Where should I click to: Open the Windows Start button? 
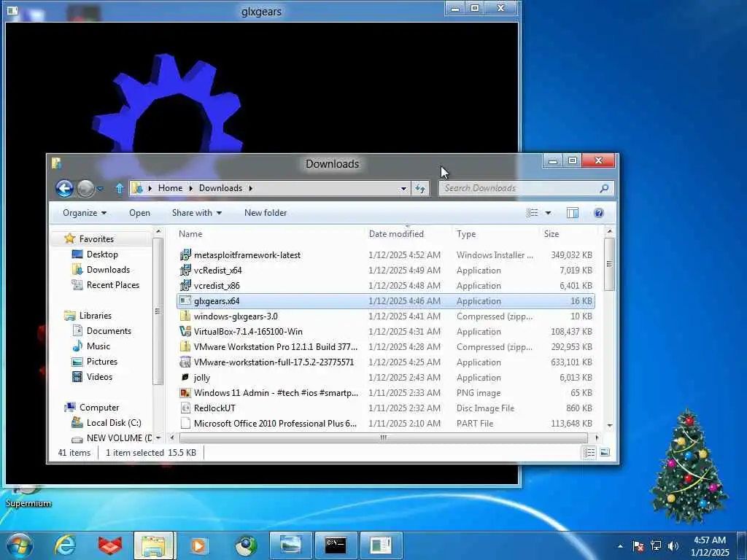pyautogui.click(x=19, y=545)
